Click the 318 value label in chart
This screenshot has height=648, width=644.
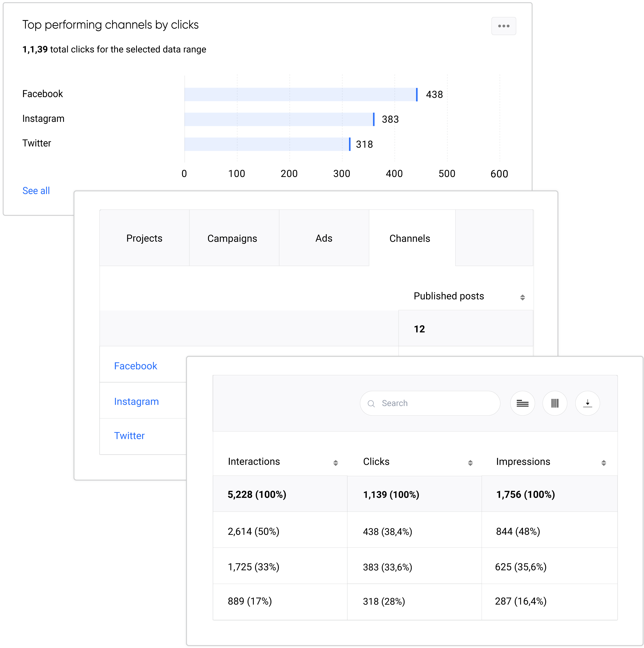point(364,144)
